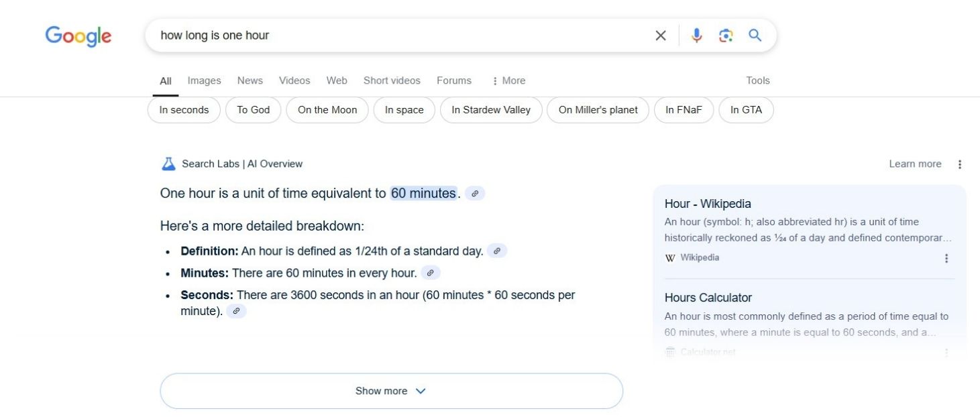Select the 'On the Moon' suggestion chip

click(x=327, y=110)
